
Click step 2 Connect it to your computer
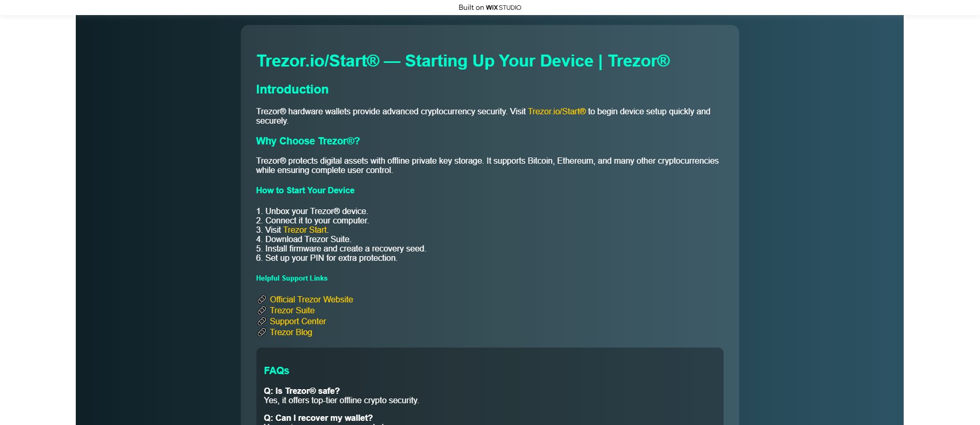click(x=312, y=220)
